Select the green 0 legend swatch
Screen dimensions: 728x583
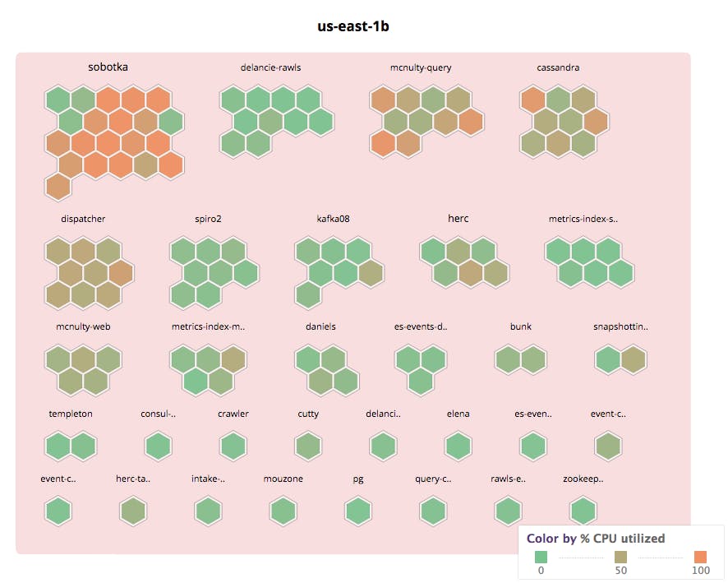[540, 557]
